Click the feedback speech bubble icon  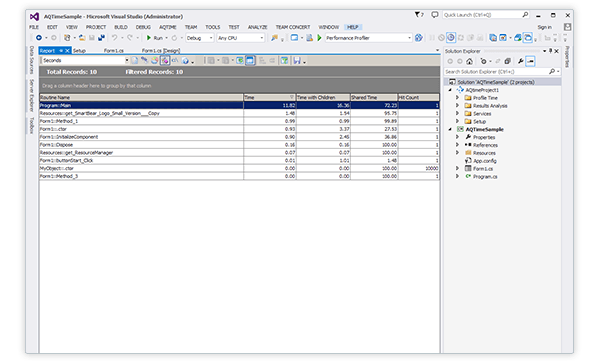[x=435, y=15]
